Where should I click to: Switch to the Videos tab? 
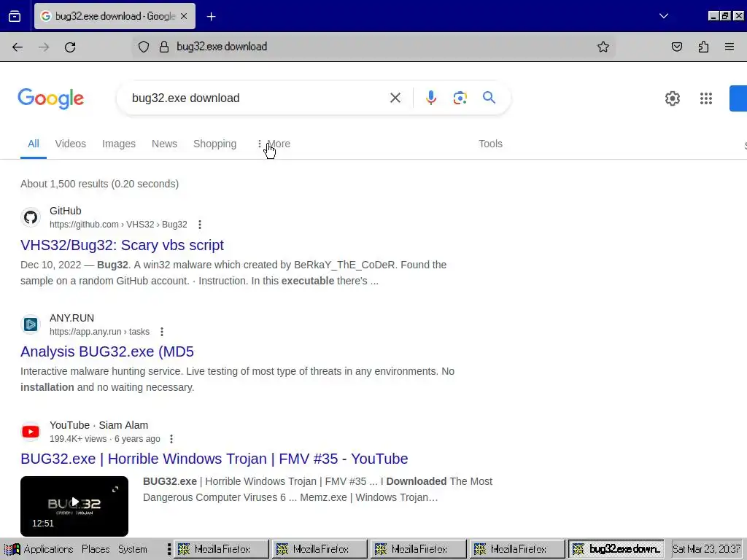pyautogui.click(x=71, y=144)
